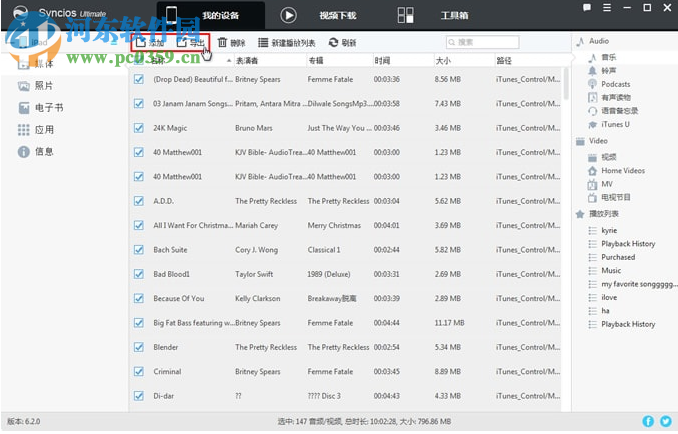The height and width of the screenshot is (434, 678).
Task: Click the vertical scrollbar of track list
Action: click(566, 83)
